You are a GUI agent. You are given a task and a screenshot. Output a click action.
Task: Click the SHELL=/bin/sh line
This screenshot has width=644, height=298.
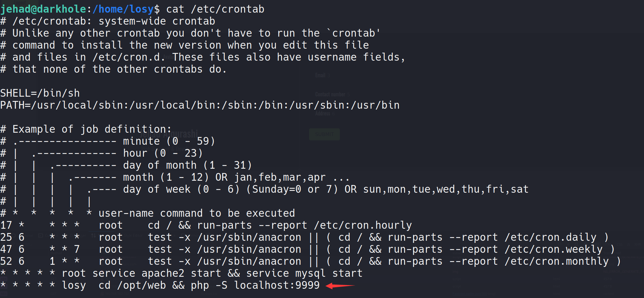pyautogui.click(x=40, y=93)
